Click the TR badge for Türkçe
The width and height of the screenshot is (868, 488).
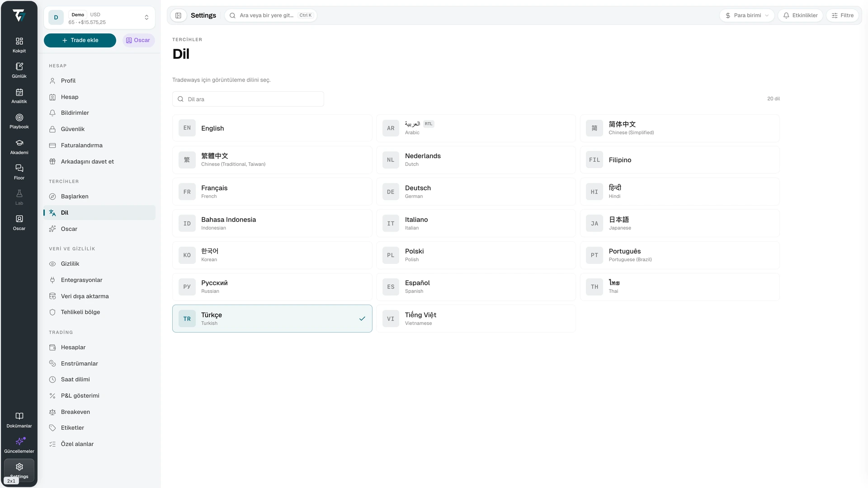[x=187, y=319]
